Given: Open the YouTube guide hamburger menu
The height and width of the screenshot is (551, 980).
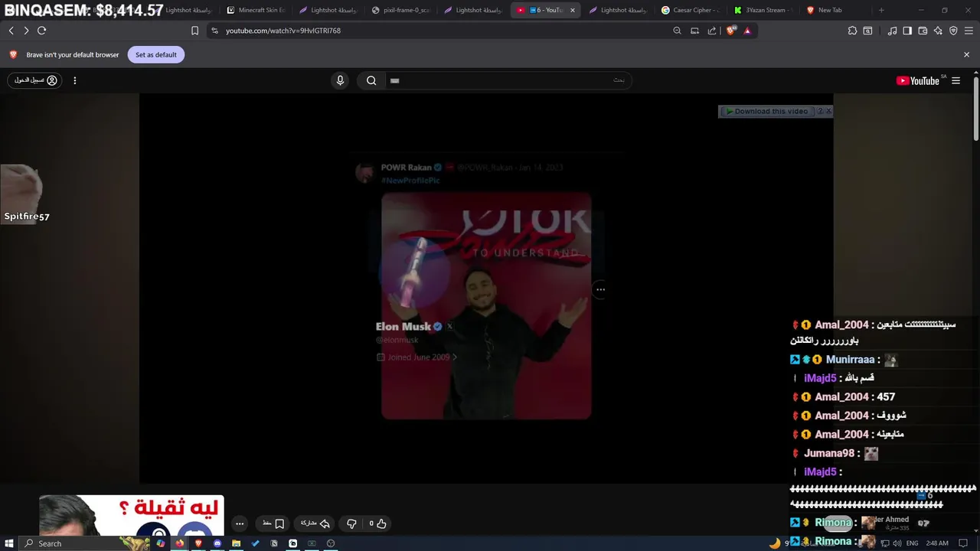Looking at the screenshot, I should pyautogui.click(x=955, y=80).
